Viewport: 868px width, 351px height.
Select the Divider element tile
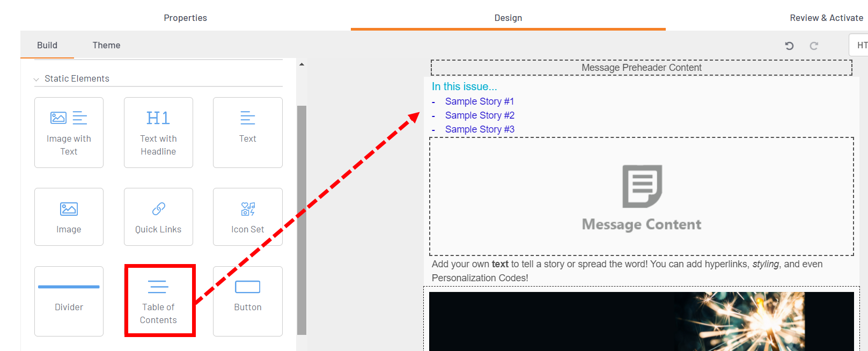[69, 301]
